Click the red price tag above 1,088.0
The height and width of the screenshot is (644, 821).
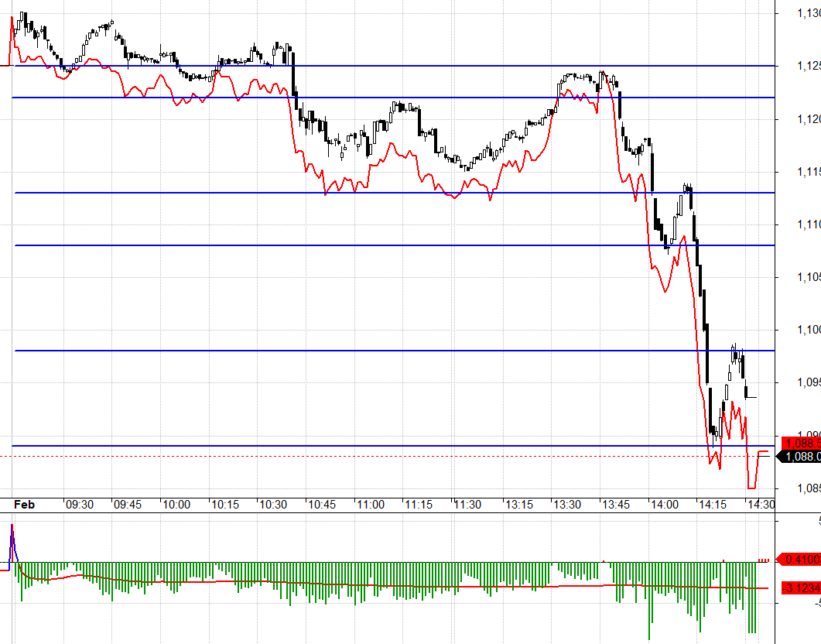[x=802, y=444]
